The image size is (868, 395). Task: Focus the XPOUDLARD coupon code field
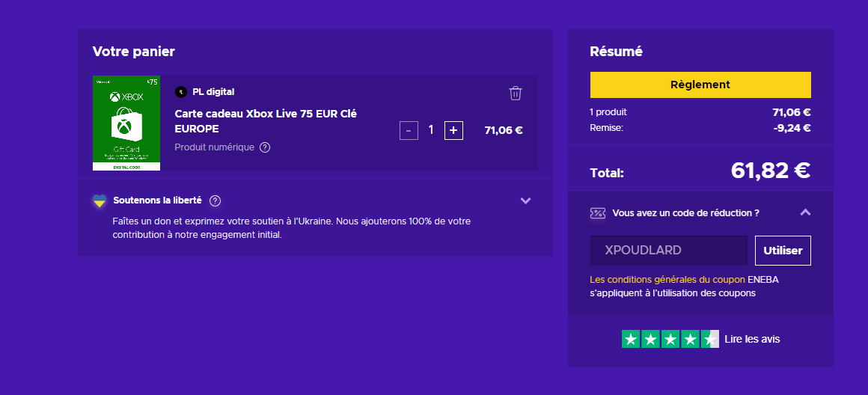[x=668, y=251]
